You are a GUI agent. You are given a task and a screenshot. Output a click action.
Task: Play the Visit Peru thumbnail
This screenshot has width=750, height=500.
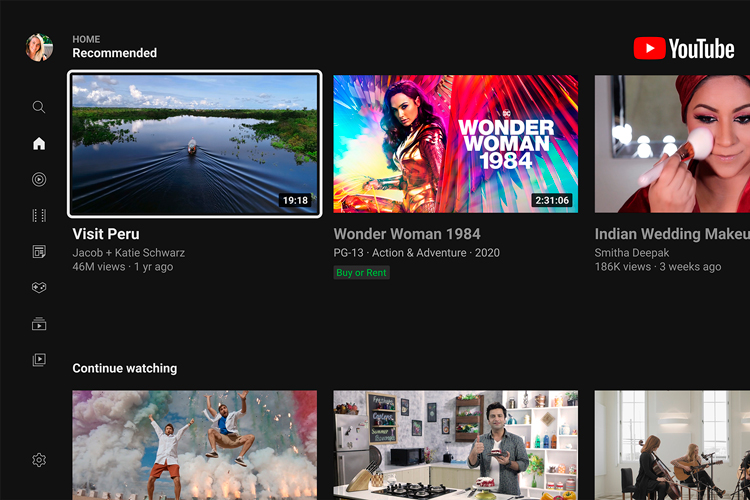pos(195,144)
